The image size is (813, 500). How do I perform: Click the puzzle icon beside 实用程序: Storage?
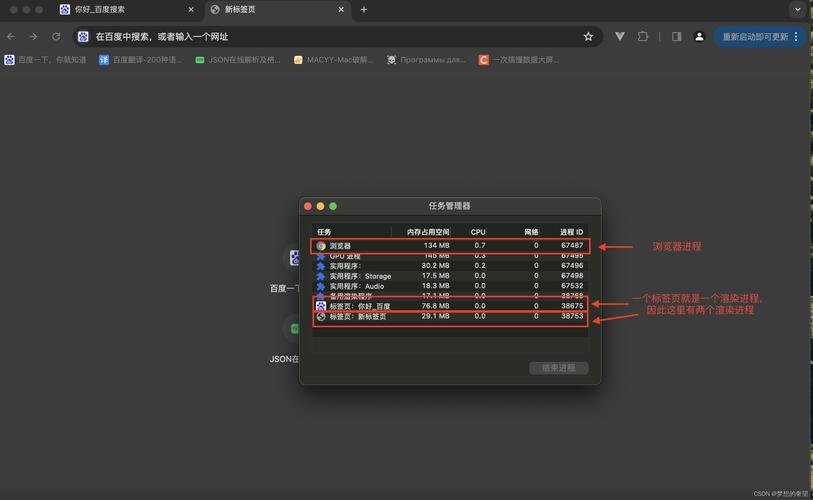(x=321, y=276)
